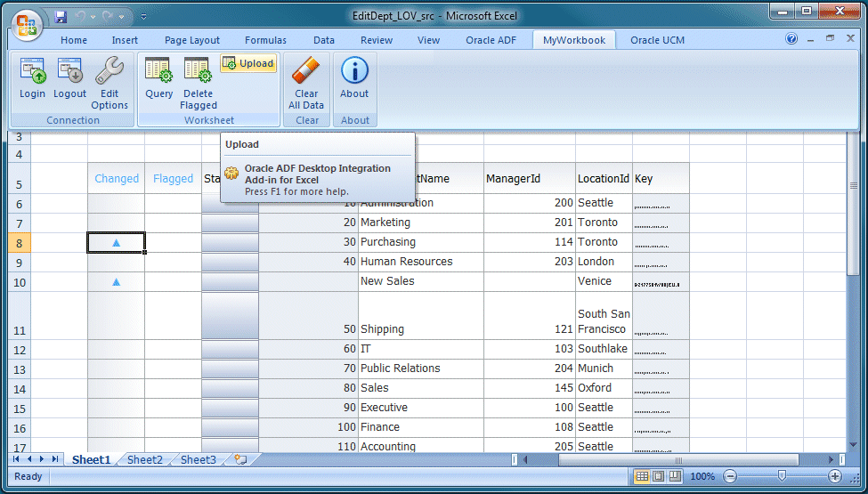Switch to the Sheet2 worksheet tab
Image resolution: width=868 pixels, height=494 pixels.
pos(145,459)
